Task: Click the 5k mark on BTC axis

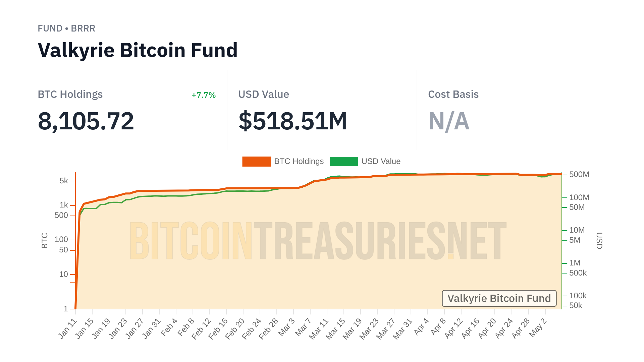Action: point(64,181)
